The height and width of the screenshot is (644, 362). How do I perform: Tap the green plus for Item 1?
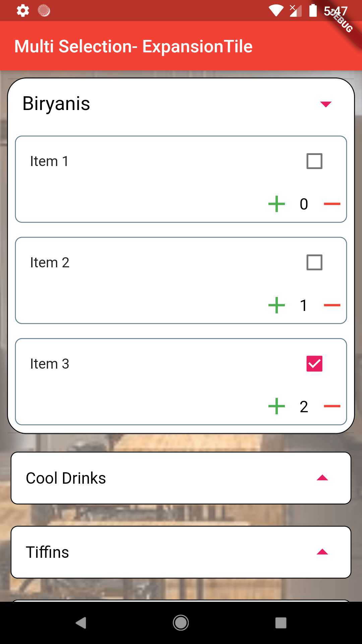coord(277,204)
